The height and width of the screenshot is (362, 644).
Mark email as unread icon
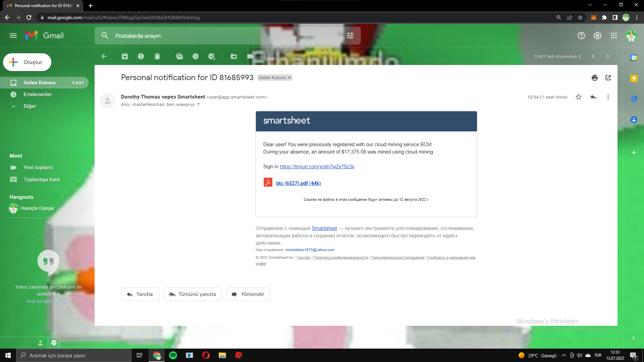tap(179, 56)
